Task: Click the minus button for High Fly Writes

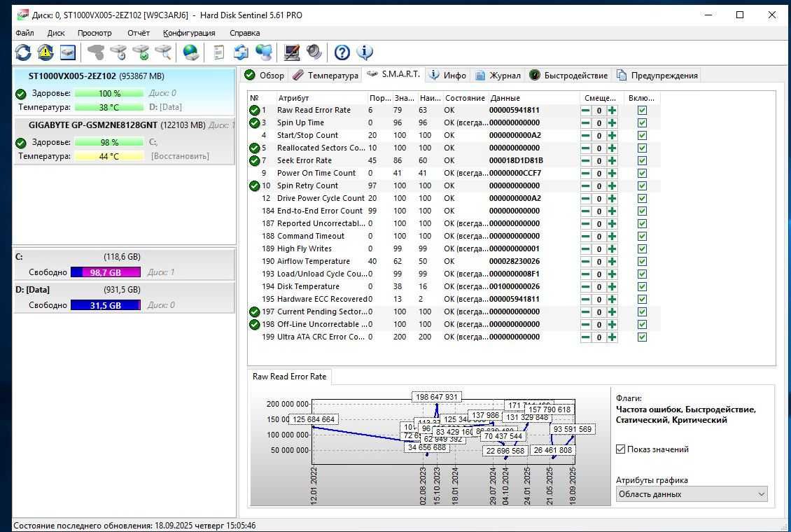Action: point(586,249)
